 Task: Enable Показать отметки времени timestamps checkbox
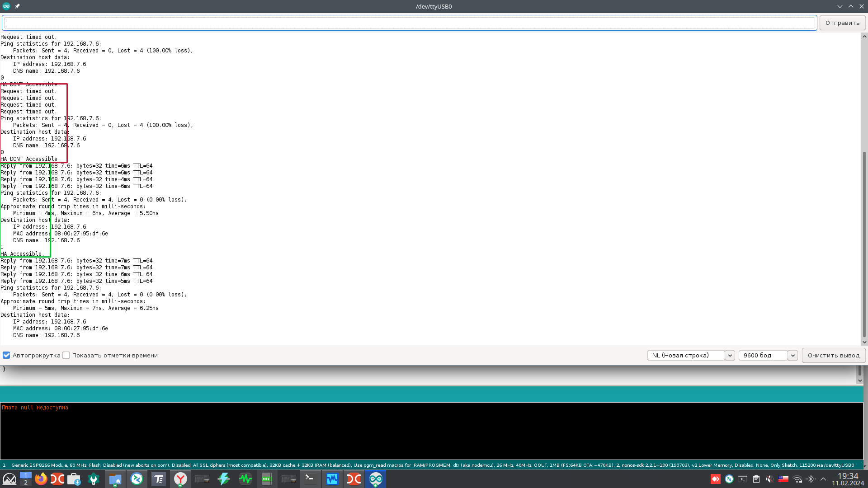coord(66,355)
